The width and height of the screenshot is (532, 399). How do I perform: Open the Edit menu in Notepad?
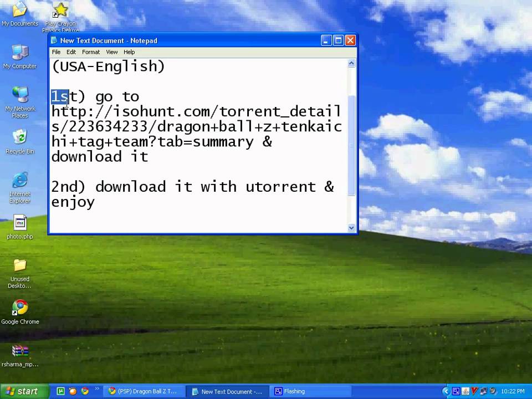click(x=71, y=52)
